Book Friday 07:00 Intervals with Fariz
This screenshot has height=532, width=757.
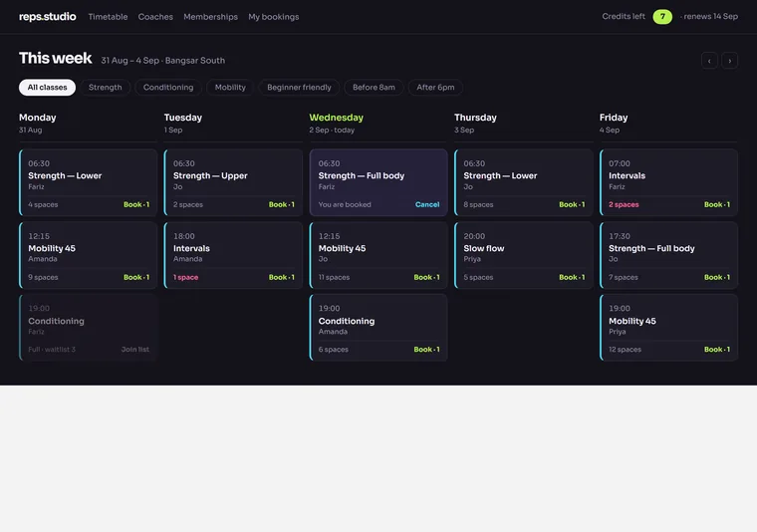click(x=717, y=204)
